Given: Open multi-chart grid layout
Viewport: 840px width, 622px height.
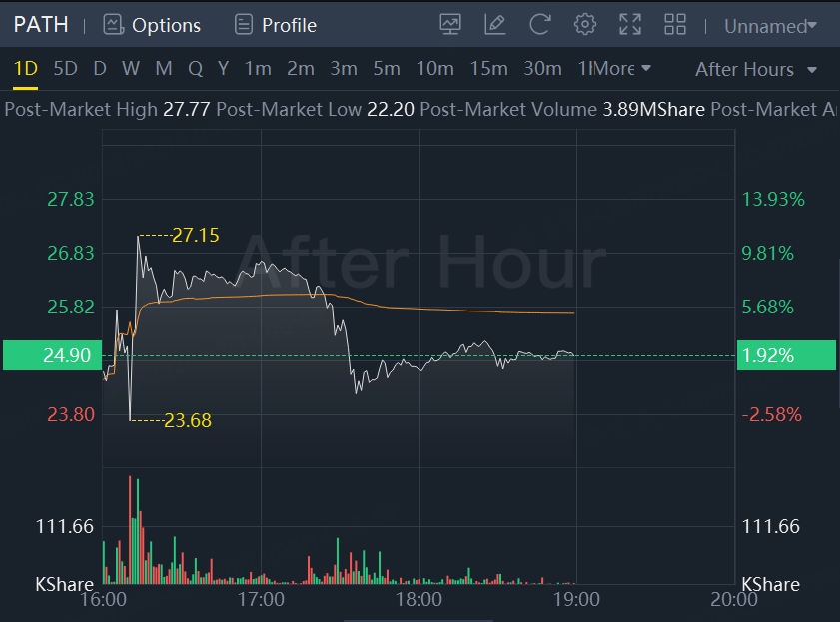Looking at the screenshot, I should point(675,24).
